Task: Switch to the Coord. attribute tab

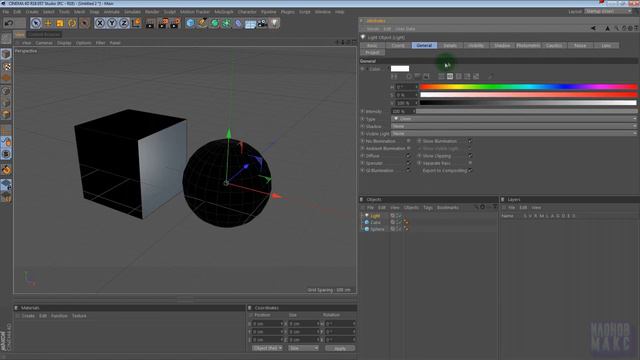Action: (398, 45)
